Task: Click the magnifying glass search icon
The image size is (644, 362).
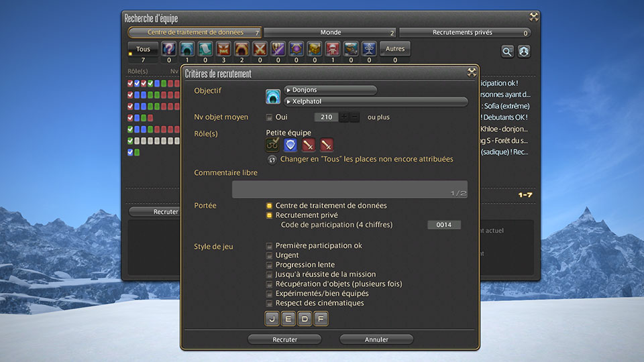Action: (x=508, y=52)
